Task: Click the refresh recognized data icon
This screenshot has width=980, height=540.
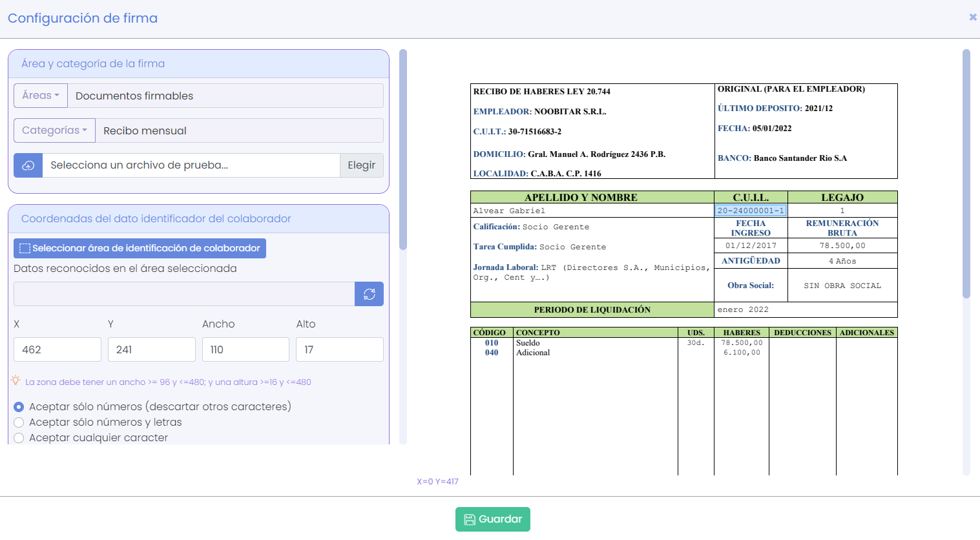Action: (369, 294)
